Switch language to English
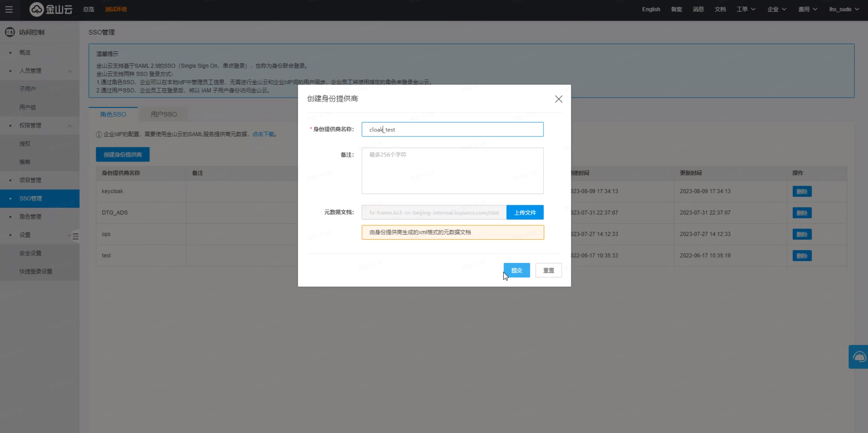 tap(651, 9)
